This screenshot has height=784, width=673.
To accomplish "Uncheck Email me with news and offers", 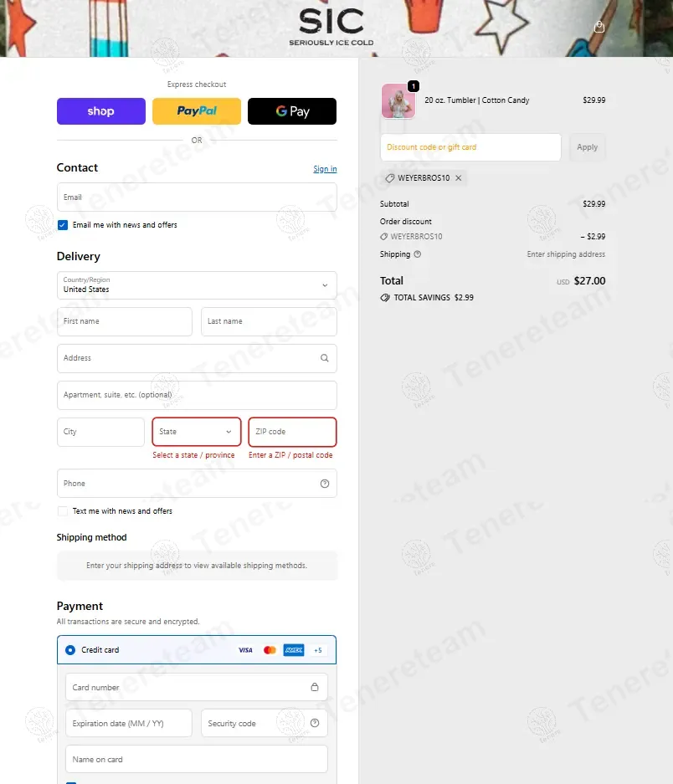I will click(x=63, y=225).
